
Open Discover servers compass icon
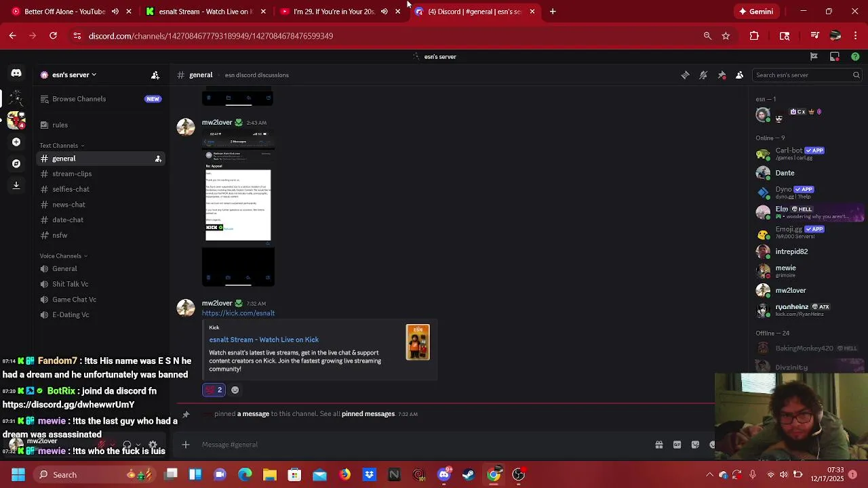(16, 163)
